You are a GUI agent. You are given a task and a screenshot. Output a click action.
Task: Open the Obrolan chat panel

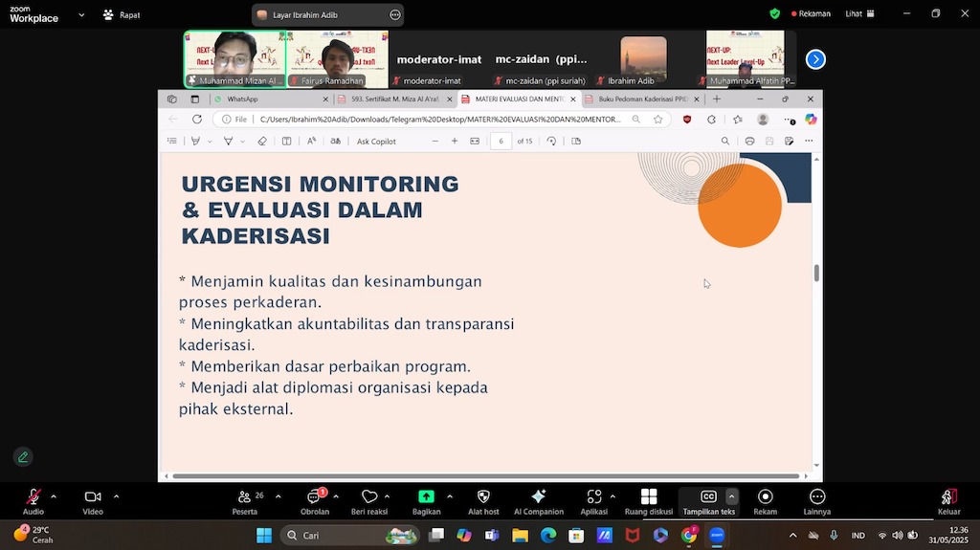point(314,496)
